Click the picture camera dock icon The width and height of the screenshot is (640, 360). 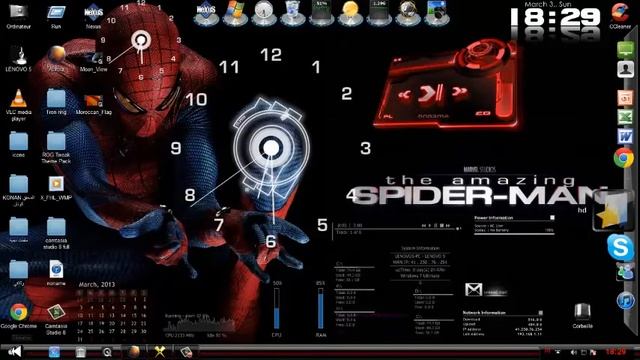437,12
